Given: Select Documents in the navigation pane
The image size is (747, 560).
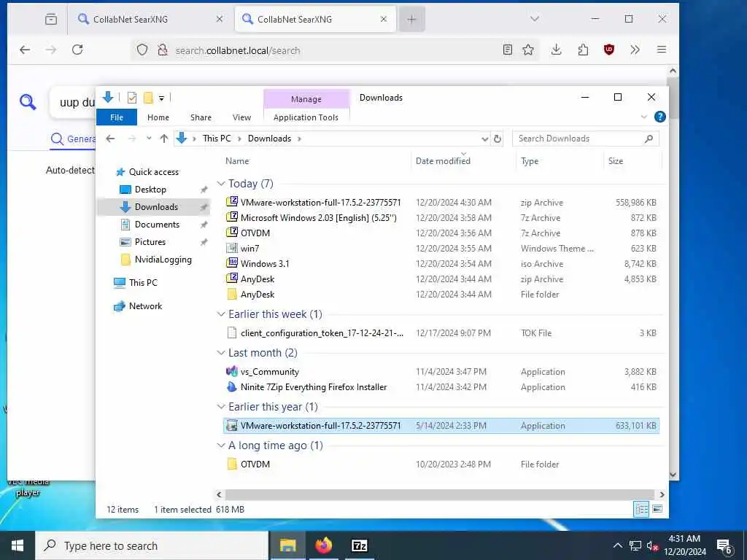Looking at the screenshot, I should tap(157, 225).
